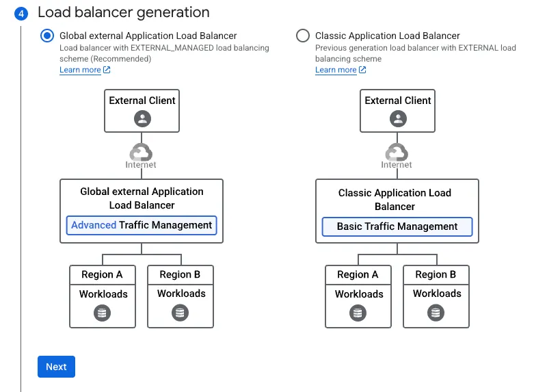The image size is (534, 392).
Task: Select Classic Application Load Balancer radio button
Action: 303,36
